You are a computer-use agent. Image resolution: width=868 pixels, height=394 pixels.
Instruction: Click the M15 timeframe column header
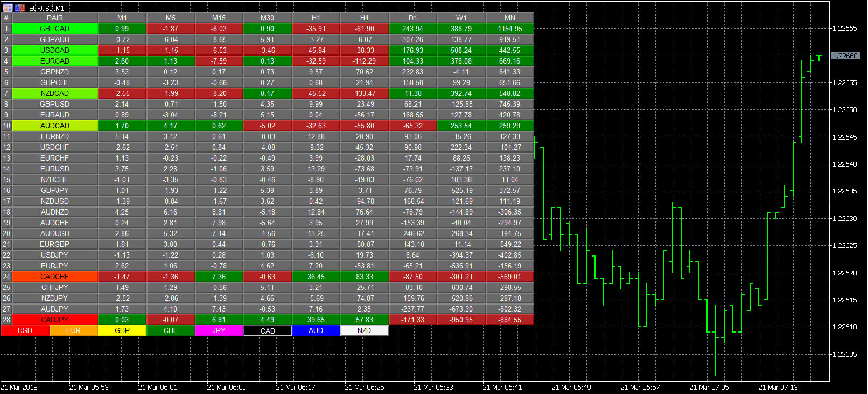click(x=219, y=18)
